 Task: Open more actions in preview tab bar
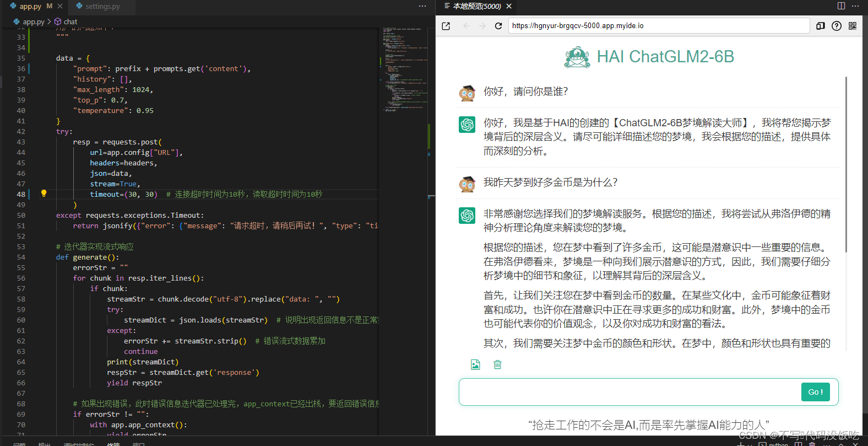[855, 6]
